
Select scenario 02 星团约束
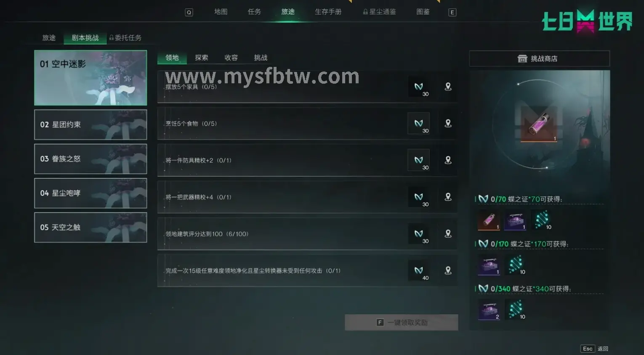90,125
